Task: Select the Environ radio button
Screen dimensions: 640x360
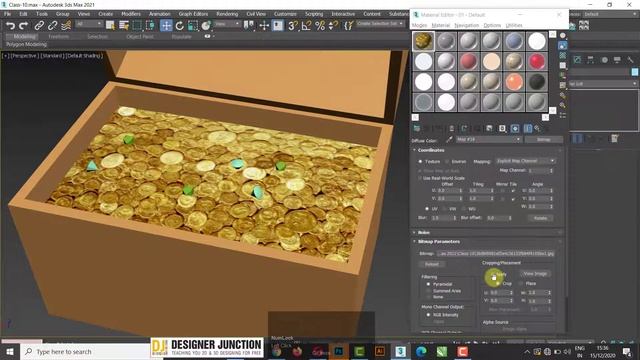Action: (447, 162)
